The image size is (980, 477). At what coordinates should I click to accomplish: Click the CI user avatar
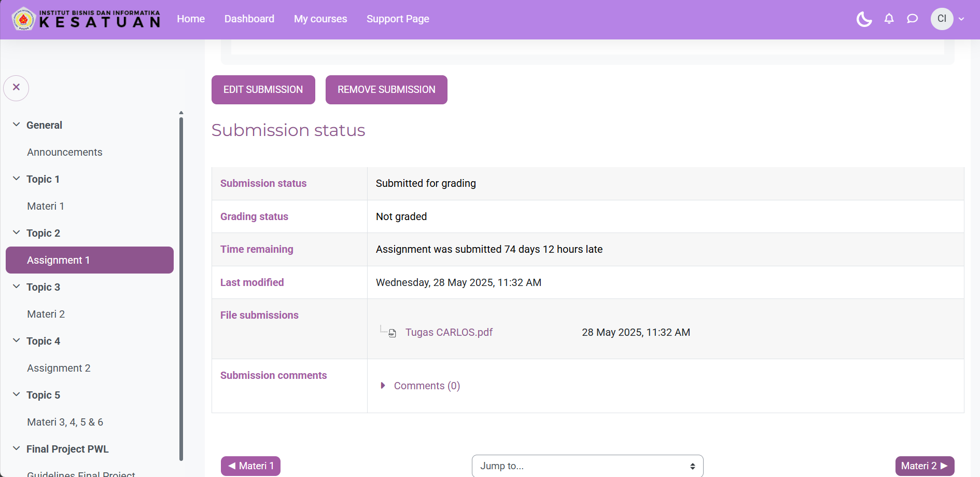(x=942, y=19)
